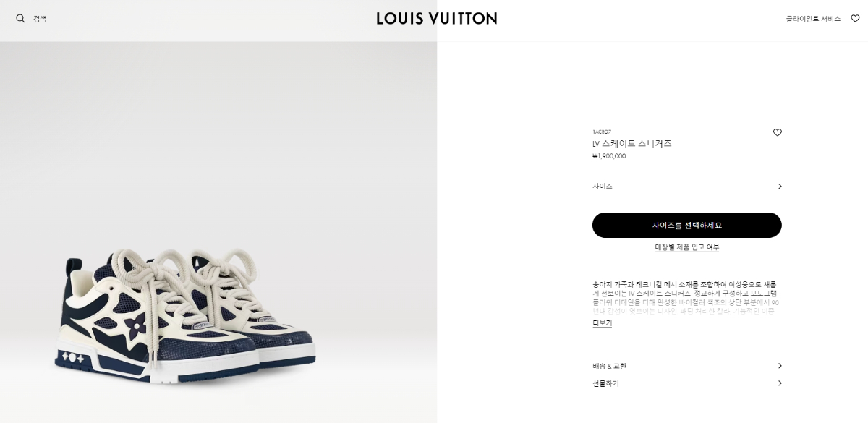Open 클라이언트 서비스 in the header
Image resolution: width=868 pixels, height=423 pixels.
[x=813, y=19]
